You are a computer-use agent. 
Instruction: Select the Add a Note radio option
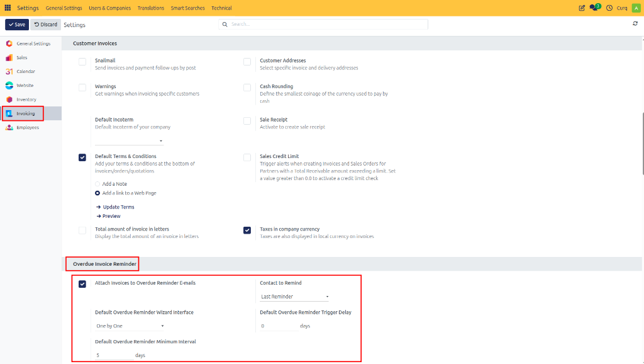[x=97, y=184]
